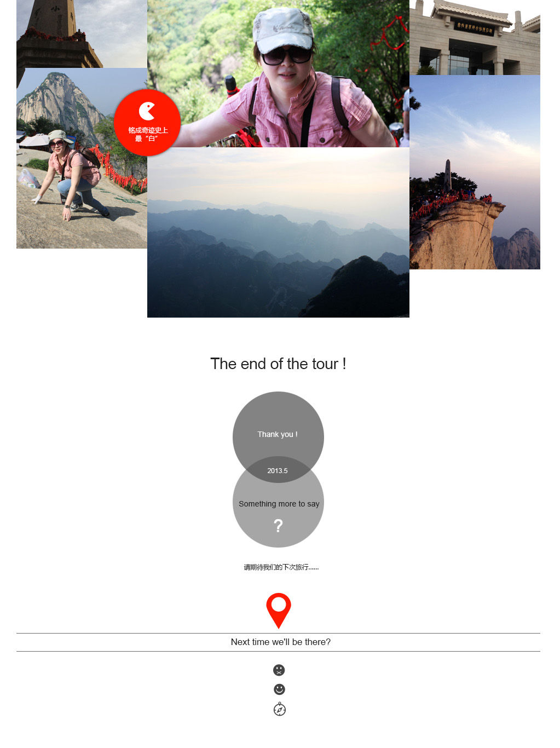The image size is (560, 748).
Task: Click the Chinese text inside red badge
Action: [x=148, y=134]
